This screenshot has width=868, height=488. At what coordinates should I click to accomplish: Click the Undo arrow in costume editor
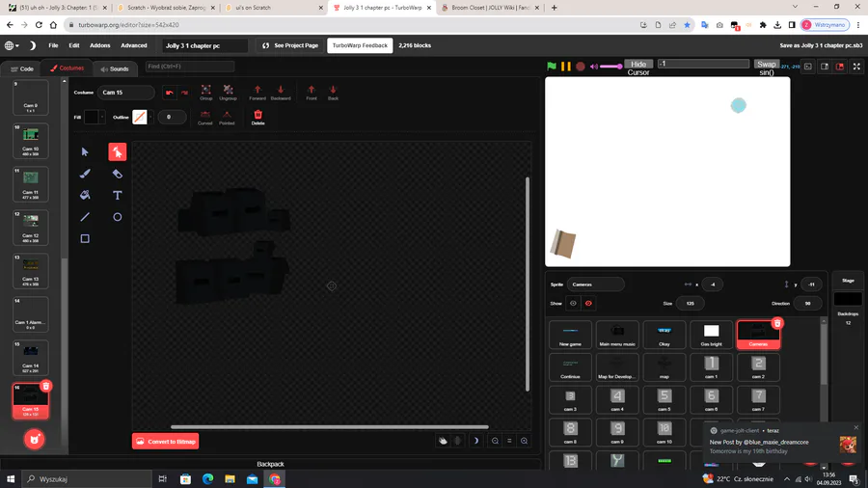(x=170, y=93)
